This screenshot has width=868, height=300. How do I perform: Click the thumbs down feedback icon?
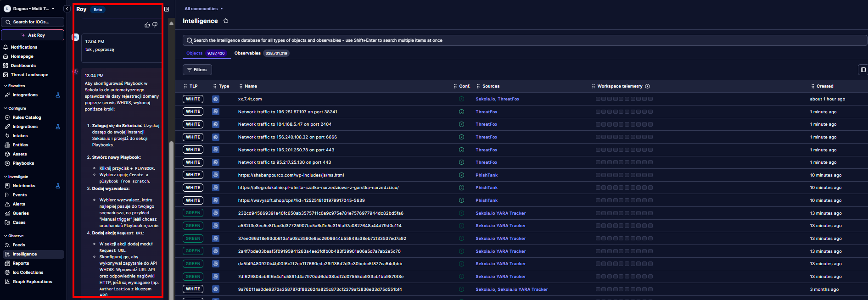(x=155, y=25)
